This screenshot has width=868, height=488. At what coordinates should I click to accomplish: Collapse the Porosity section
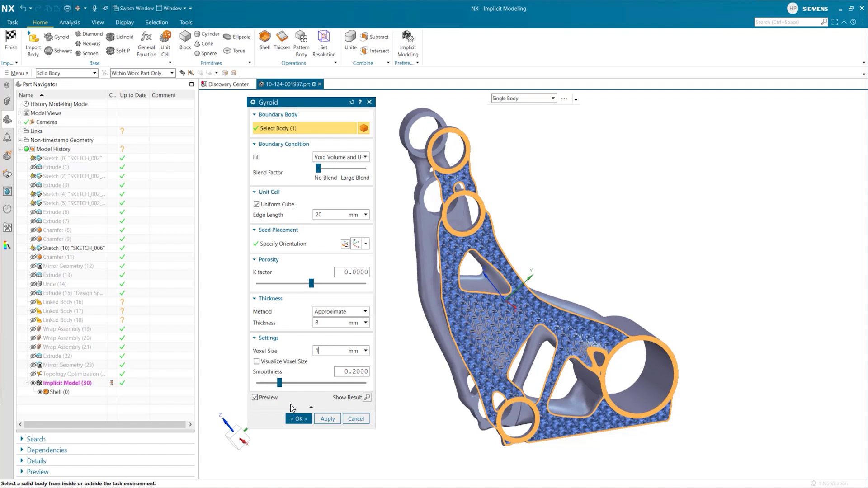click(254, 259)
